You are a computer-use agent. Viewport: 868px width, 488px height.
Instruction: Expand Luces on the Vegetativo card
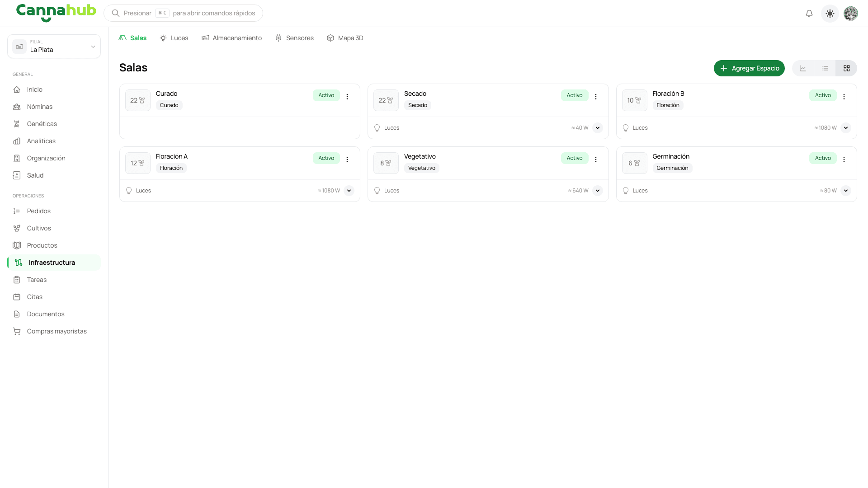pyautogui.click(x=598, y=191)
